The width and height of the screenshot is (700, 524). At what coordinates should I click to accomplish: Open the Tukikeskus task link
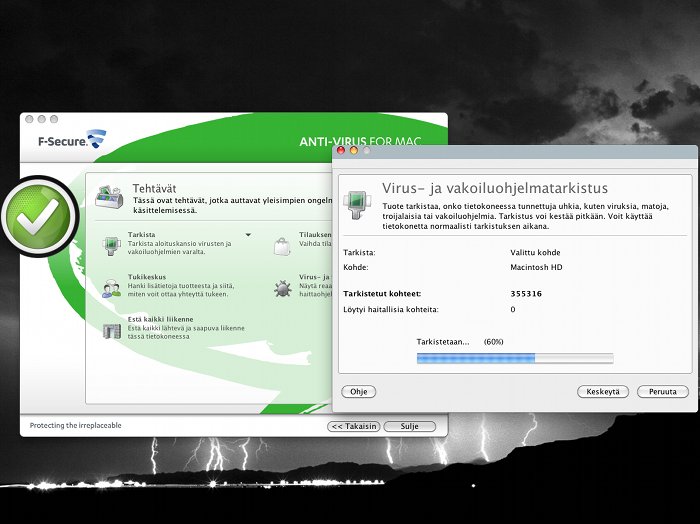coord(147,277)
